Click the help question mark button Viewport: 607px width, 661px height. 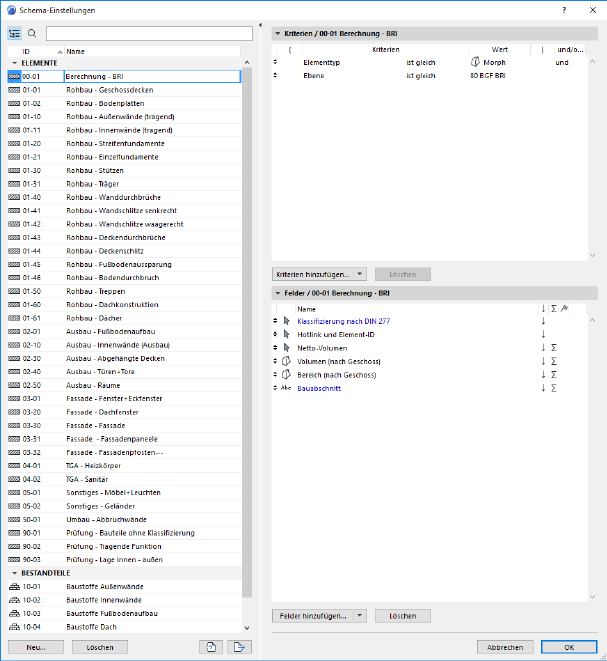564,10
